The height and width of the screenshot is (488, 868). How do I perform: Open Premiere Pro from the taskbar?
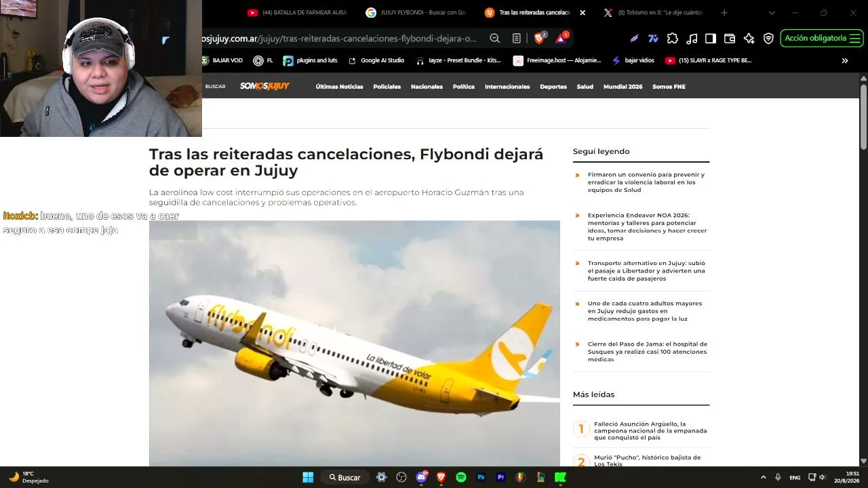[501, 477]
